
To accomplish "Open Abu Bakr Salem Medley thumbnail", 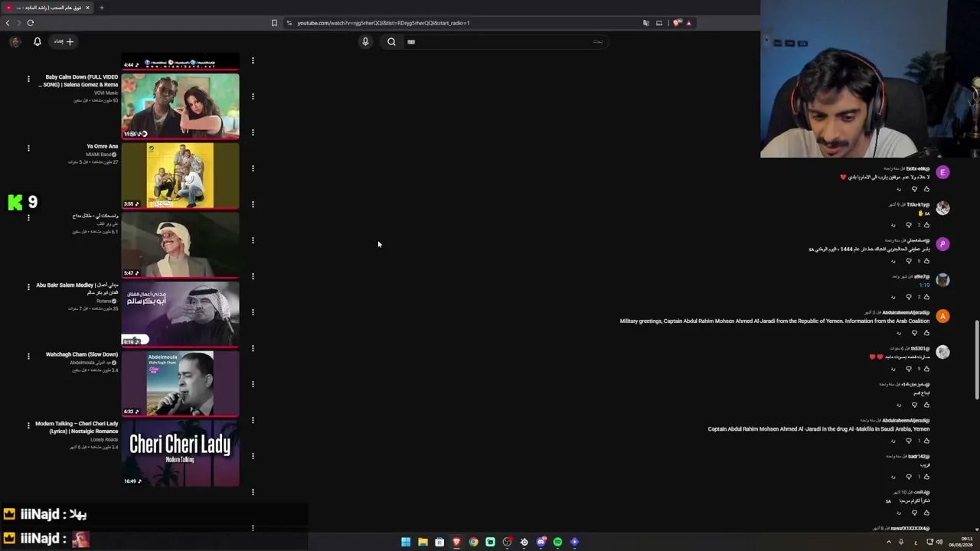I will pyautogui.click(x=180, y=314).
